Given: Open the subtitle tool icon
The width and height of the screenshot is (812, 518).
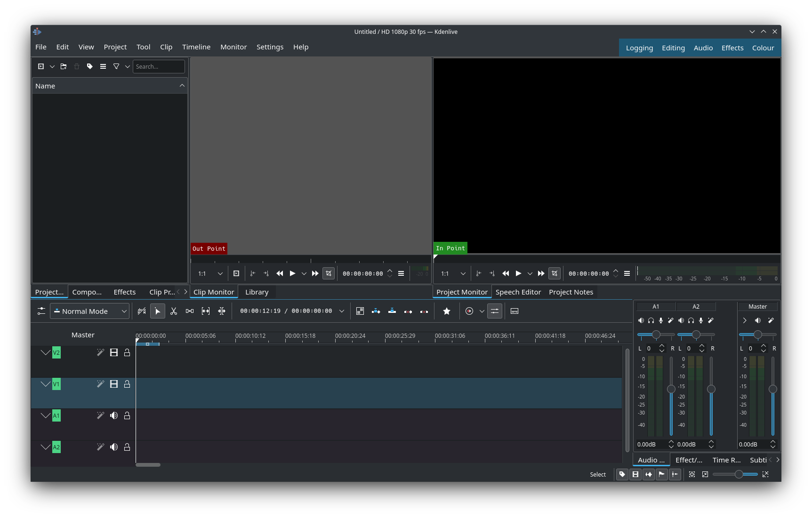Looking at the screenshot, I should click(515, 311).
